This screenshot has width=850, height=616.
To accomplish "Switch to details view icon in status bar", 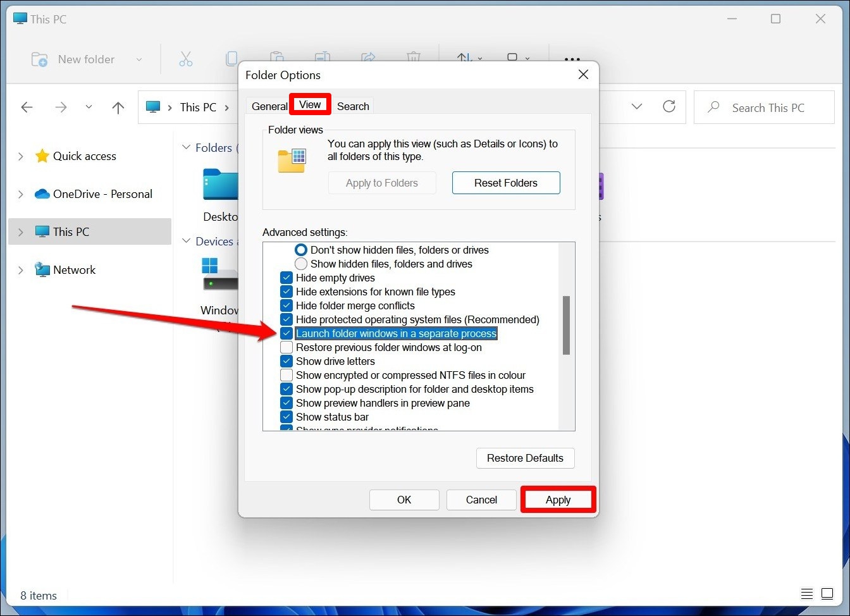I will click(806, 594).
